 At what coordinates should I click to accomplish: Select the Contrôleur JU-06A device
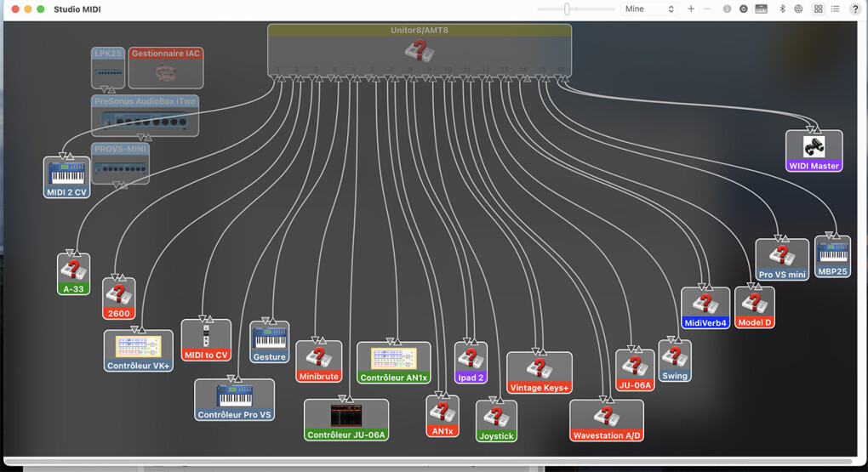coord(346,420)
